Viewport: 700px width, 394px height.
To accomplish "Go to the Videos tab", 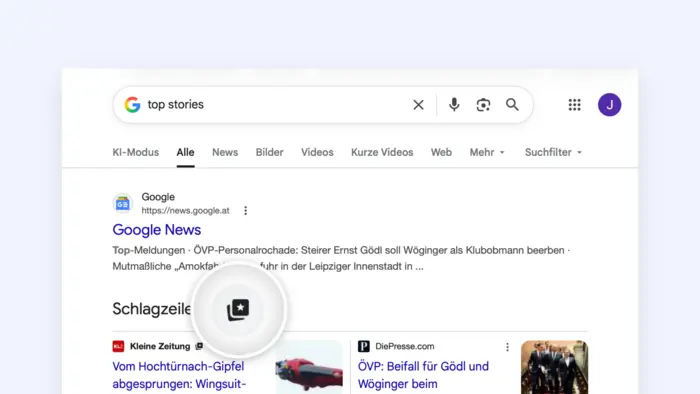I will pos(317,152).
